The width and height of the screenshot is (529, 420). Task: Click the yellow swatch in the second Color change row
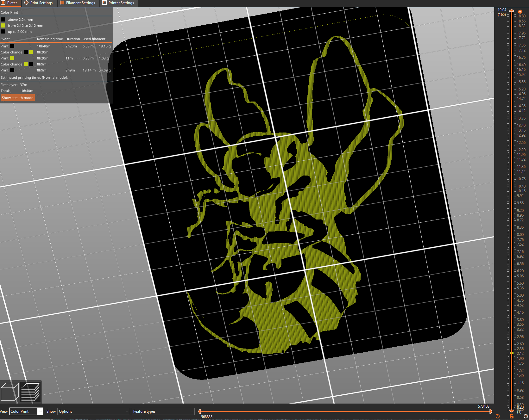click(x=26, y=64)
